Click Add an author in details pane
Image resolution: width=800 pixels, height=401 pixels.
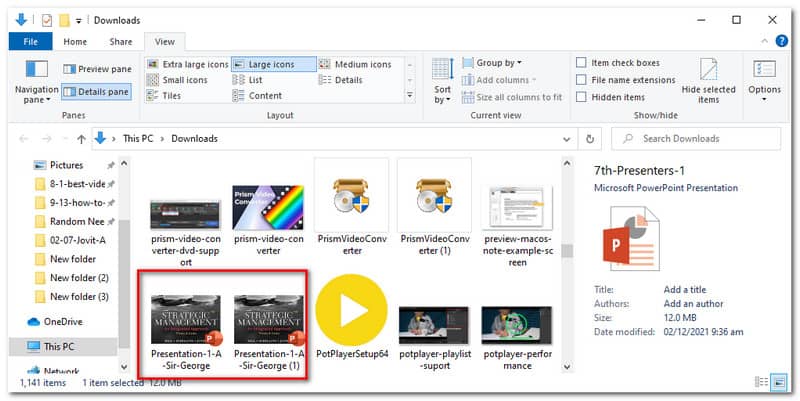coord(693,304)
